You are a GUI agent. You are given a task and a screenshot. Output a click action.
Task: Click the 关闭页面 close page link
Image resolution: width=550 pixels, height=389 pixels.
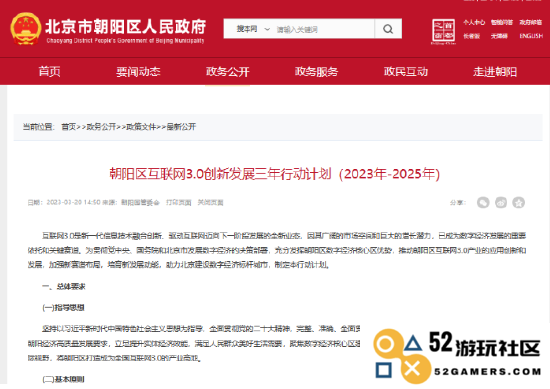[210, 202]
